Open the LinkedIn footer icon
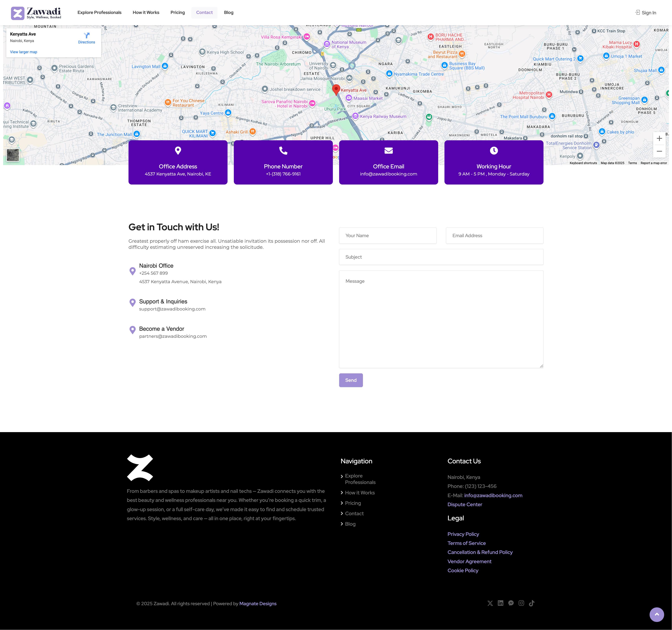 click(500, 603)
